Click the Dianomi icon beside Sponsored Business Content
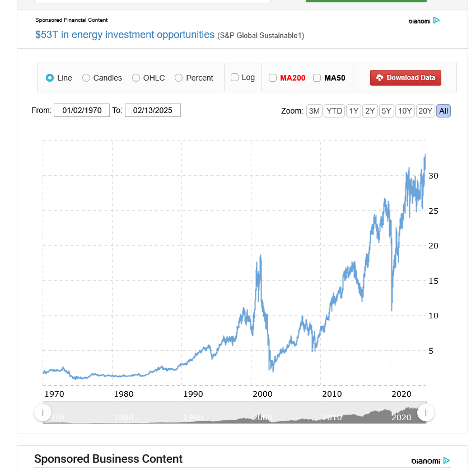Screen dimensions: 476x470 point(446,460)
